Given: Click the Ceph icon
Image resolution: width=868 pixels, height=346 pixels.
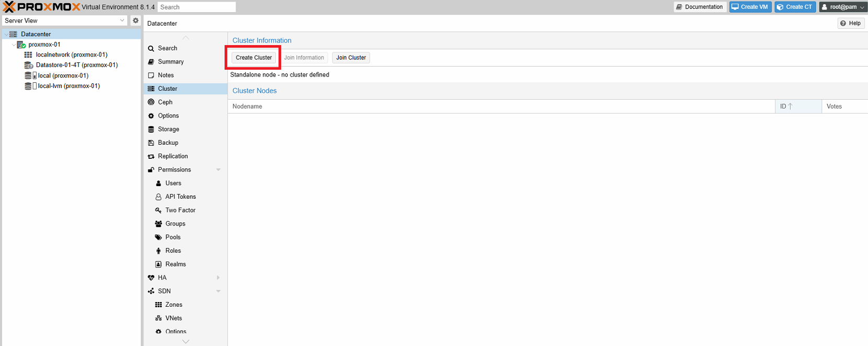Looking at the screenshot, I should (x=151, y=102).
